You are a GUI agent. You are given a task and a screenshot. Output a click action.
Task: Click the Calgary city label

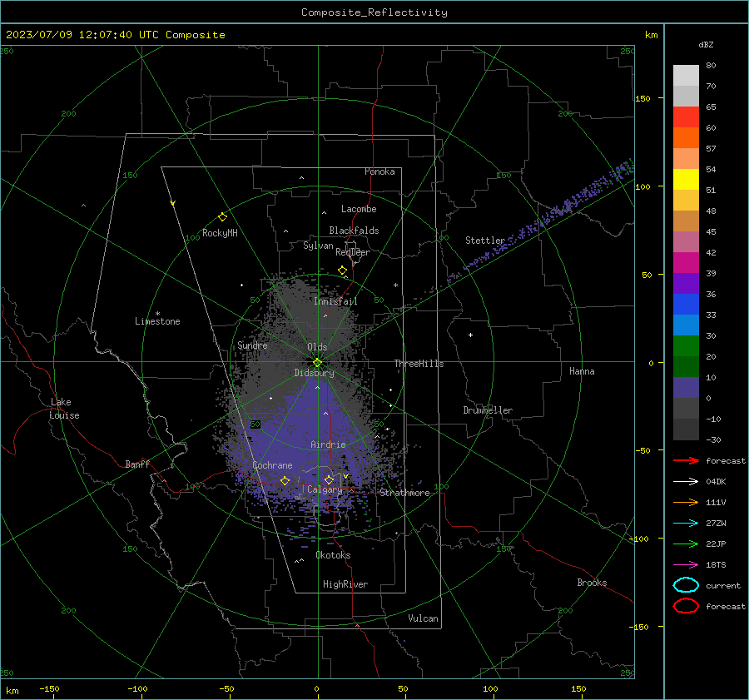pyautogui.click(x=325, y=489)
